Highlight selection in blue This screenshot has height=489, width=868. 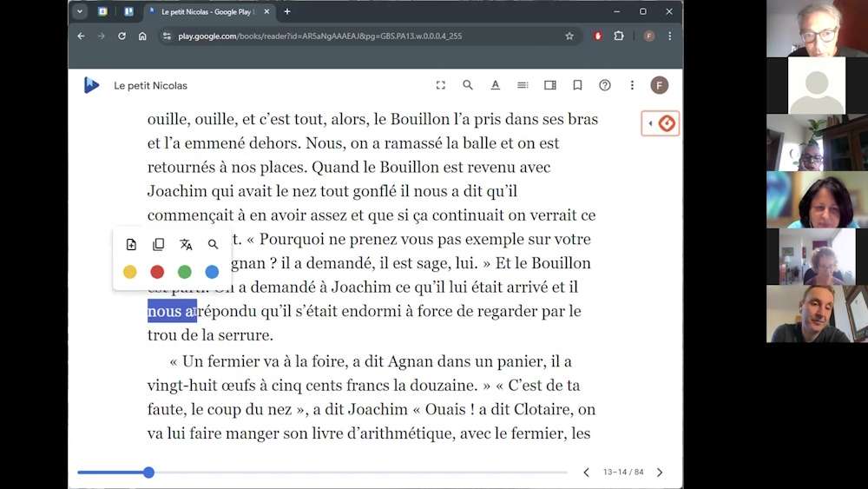[x=212, y=272]
